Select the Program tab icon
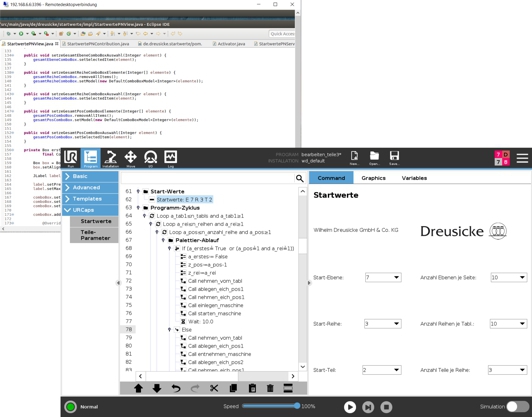Image resolution: width=532 pixels, height=417 pixels. (91, 158)
